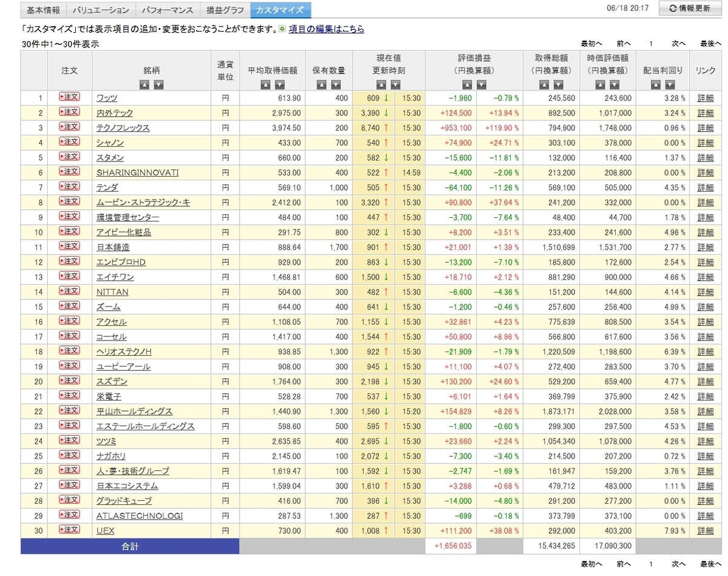Open the 内外テック stock link

coord(115,113)
